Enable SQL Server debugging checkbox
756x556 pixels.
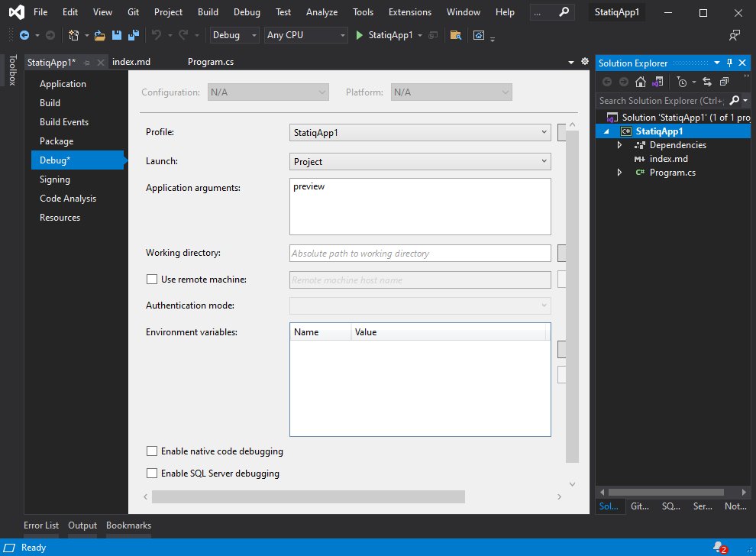tap(152, 473)
